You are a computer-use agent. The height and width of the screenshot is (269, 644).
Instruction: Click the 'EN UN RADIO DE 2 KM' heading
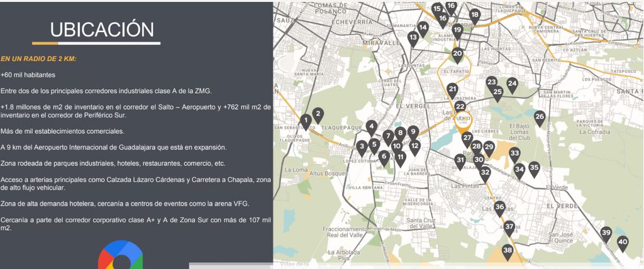38,59
